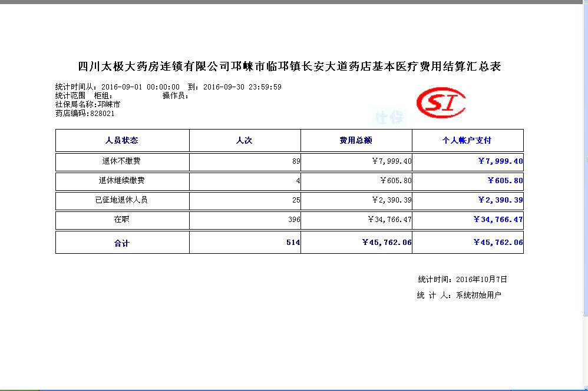Click the 人次 value 396

pyautogui.click(x=295, y=220)
